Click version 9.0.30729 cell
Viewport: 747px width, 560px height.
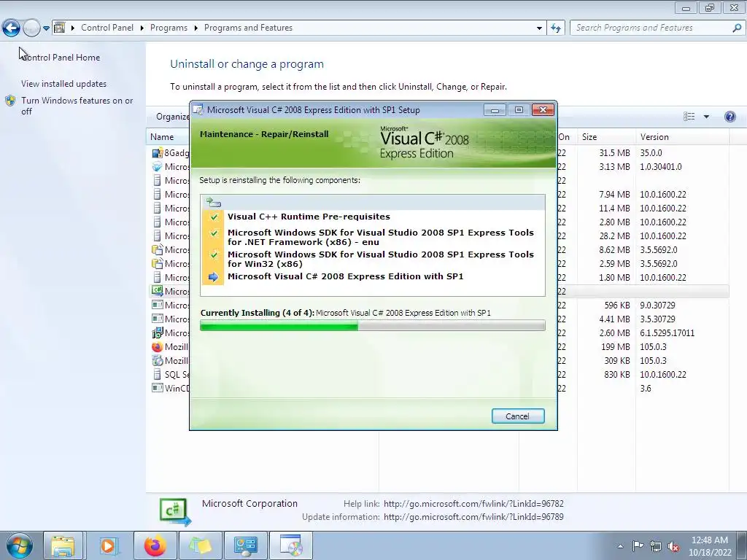pyautogui.click(x=657, y=306)
